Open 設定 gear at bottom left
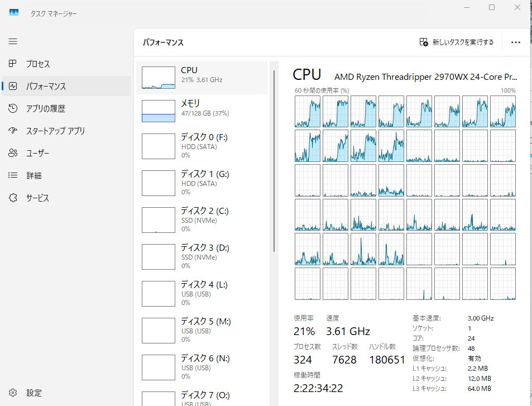532x406 pixels. [13, 393]
